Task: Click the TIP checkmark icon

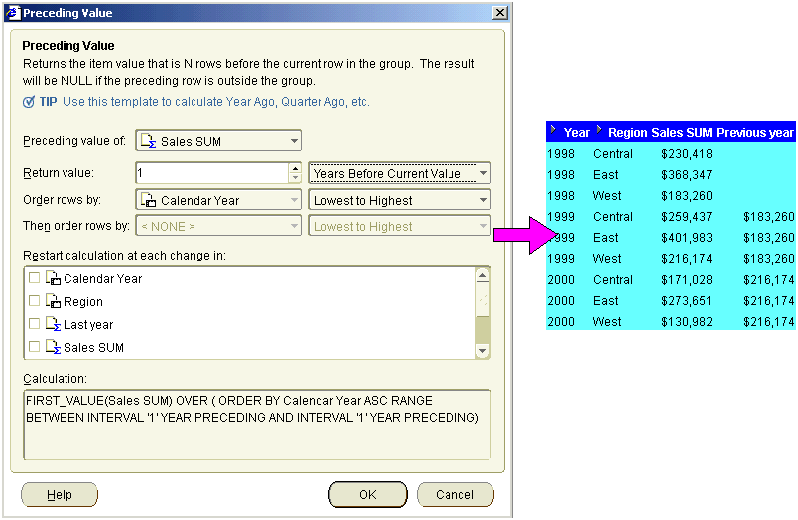Action: point(29,102)
